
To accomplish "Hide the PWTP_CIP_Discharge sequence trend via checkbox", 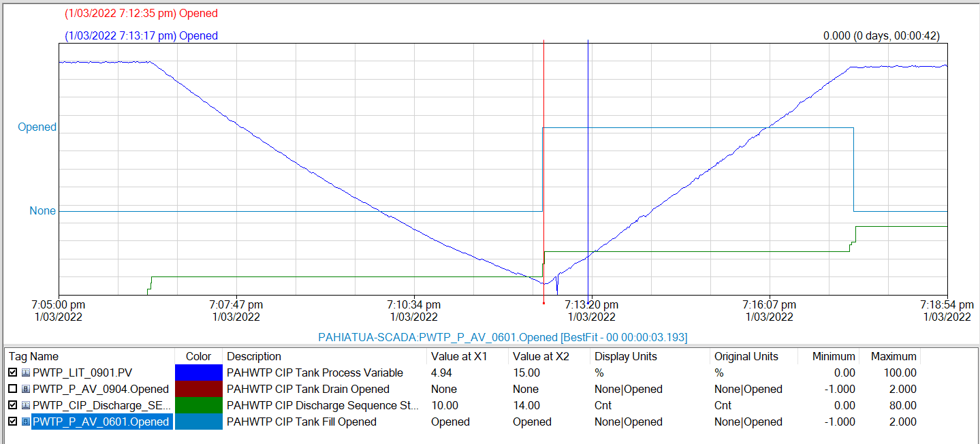I will coord(13,405).
